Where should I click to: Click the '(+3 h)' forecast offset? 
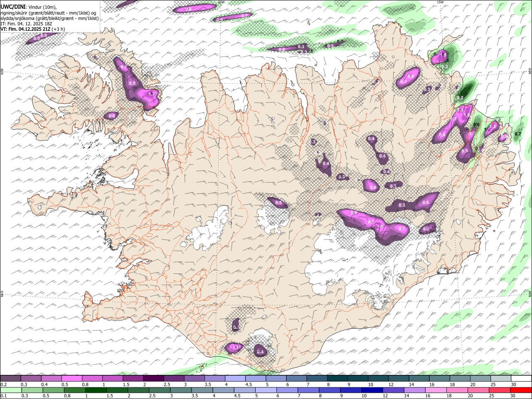point(58,29)
